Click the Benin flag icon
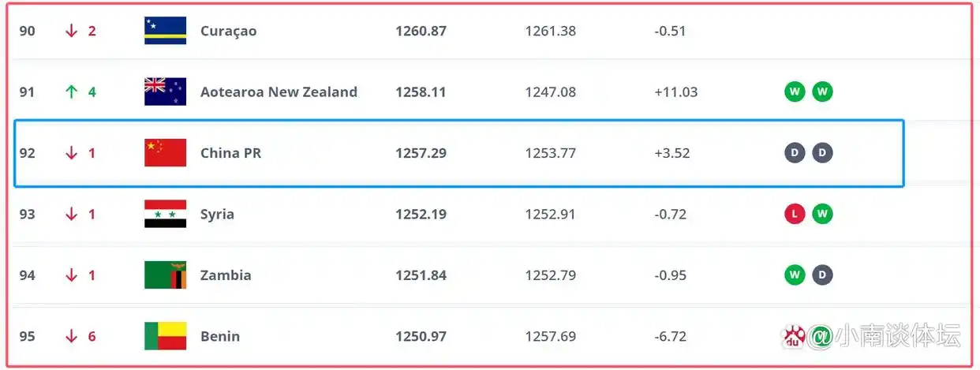The height and width of the screenshot is (370, 980). coord(166,336)
